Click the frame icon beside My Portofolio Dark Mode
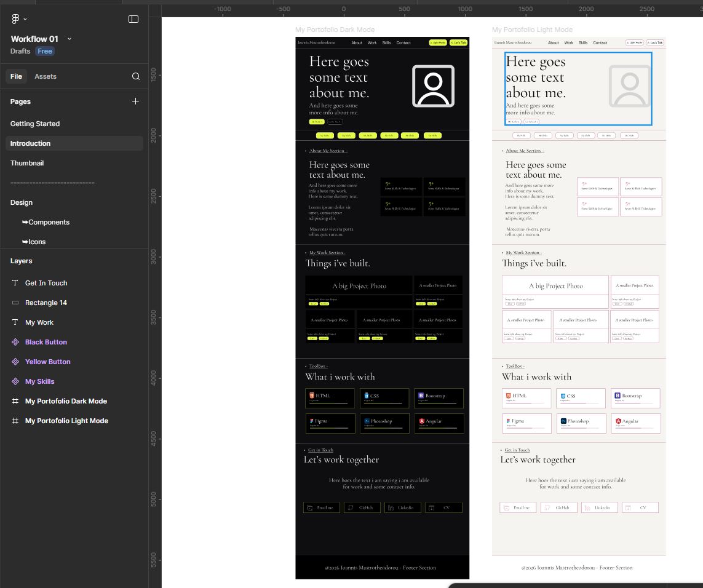Viewport: 703px width, 588px height. 15,401
